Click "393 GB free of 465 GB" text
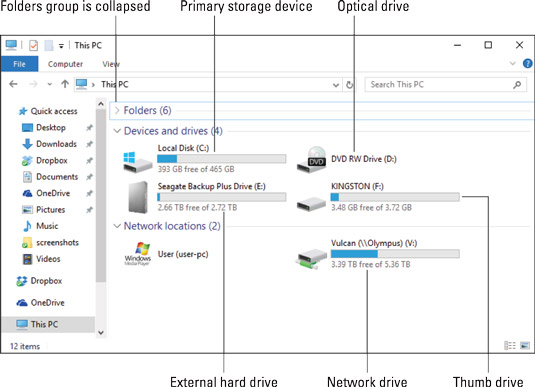The height and width of the screenshot is (387, 535). click(196, 169)
